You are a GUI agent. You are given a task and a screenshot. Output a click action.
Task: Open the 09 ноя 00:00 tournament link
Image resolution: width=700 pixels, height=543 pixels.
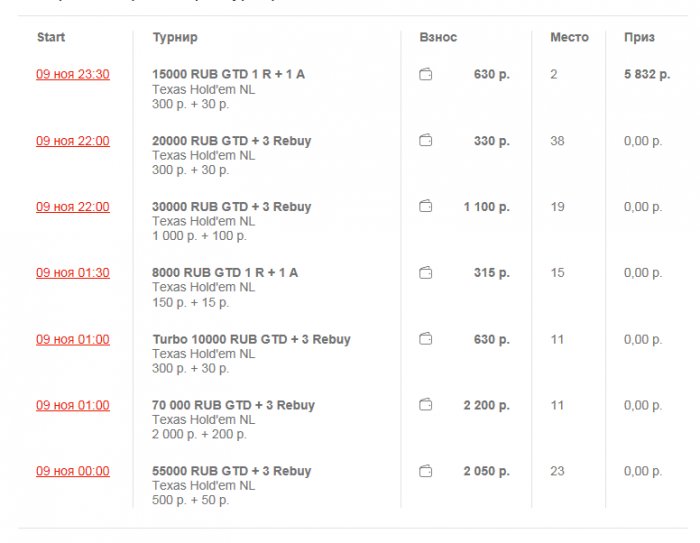pyautogui.click(x=73, y=471)
